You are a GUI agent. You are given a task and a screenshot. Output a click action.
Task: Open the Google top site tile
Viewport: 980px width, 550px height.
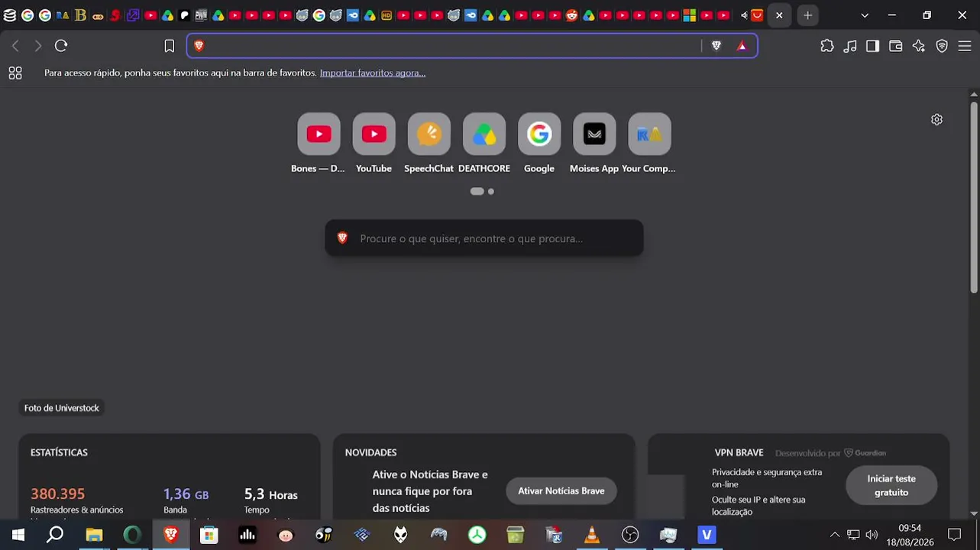pos(539,143)
